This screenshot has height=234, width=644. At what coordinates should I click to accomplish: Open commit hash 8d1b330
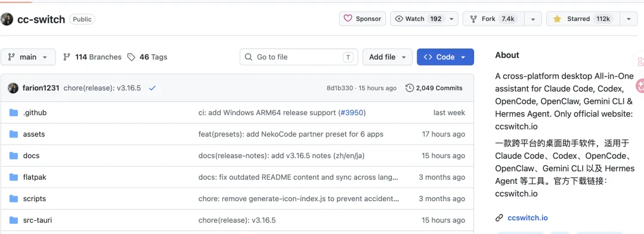pyautogui.click(x=340, y=88)
